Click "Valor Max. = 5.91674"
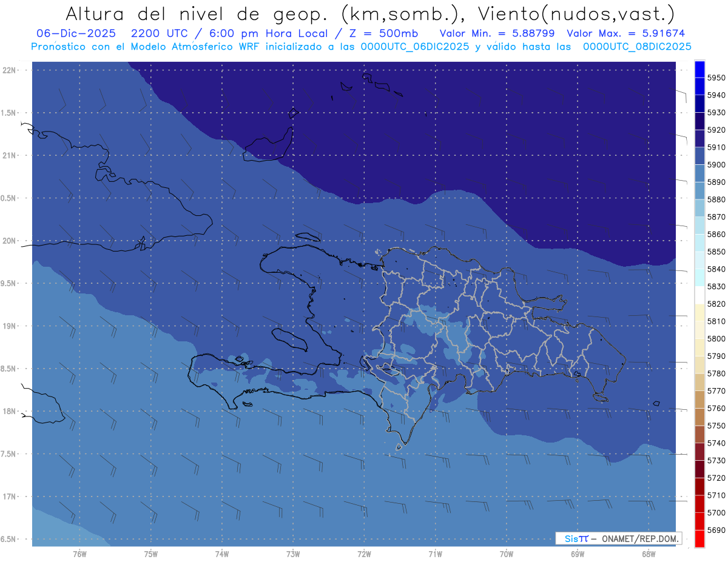The image size is (728, 562). coord(625,33)
